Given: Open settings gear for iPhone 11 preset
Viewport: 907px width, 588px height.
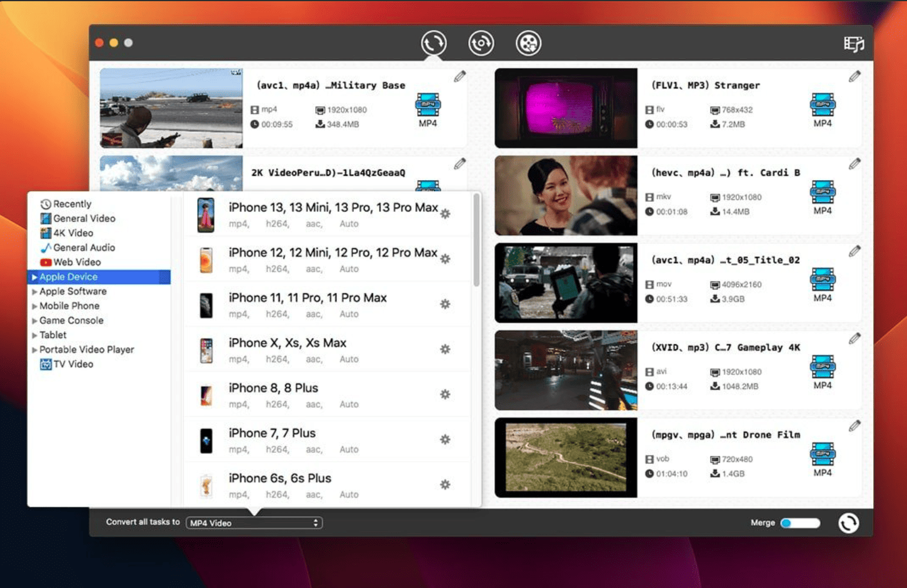Looking at the screenshot, I should [x=445, y=304].
